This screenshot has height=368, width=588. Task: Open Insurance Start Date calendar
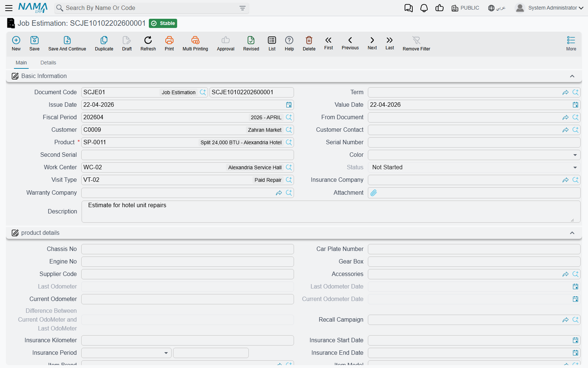click(x=576, y=340)
